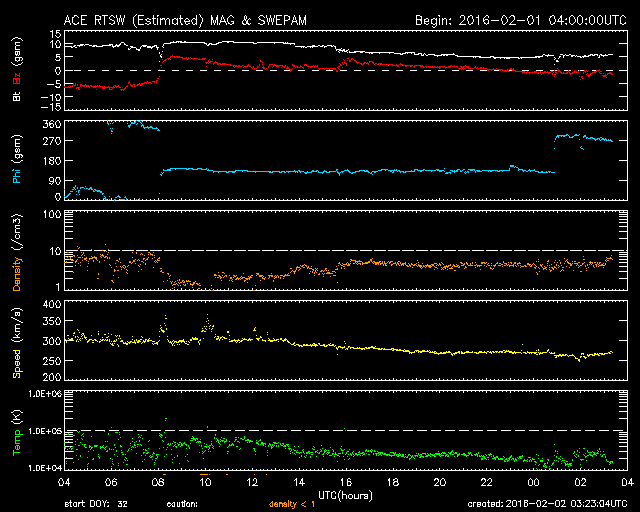Select the "Begin: 2016-02-01 04:00:00UTC" header text
The width and height of the screenshot is (640, 512).
click(x=521, y=20)
